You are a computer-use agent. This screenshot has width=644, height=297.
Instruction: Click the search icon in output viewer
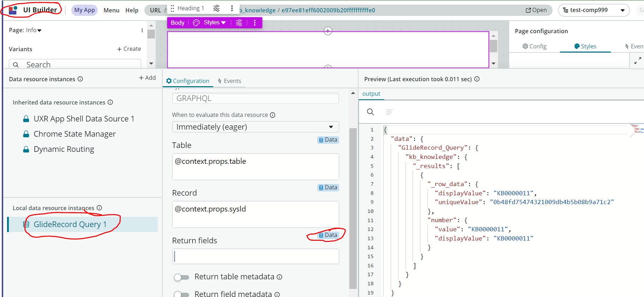tap(371, 112)
